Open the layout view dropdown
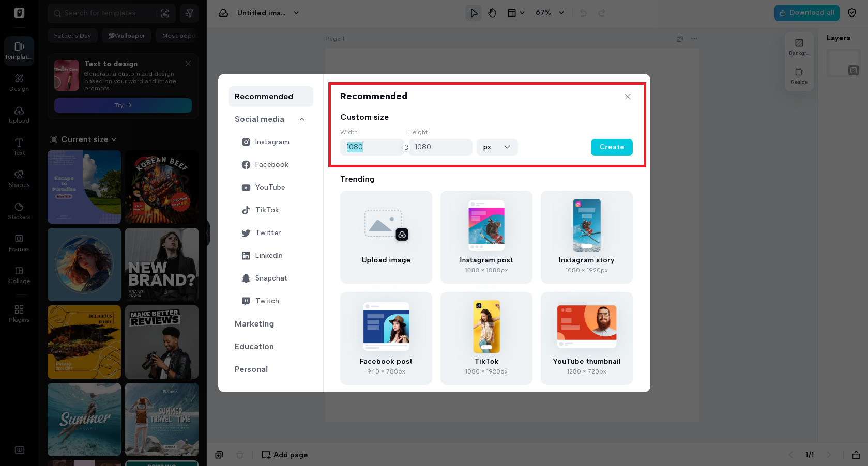The height and width of the screenshot is (466, 868). click(516, 13)
